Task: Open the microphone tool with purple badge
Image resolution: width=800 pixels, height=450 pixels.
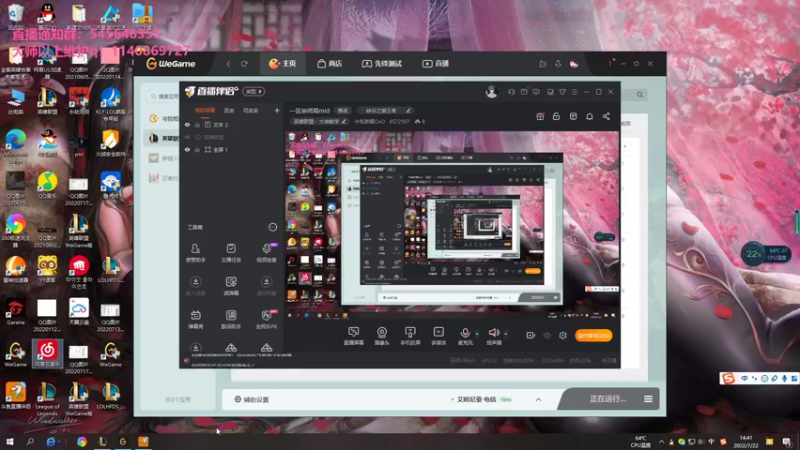Action: 266,253
